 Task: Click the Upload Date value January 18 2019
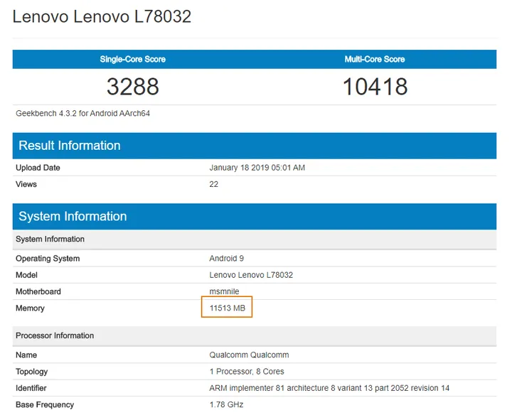pos(257,168)
